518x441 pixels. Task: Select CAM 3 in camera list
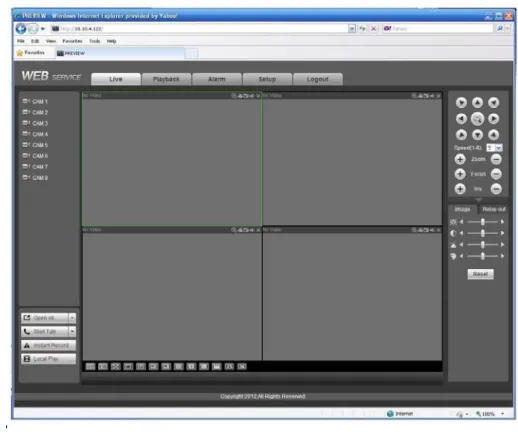tap(35, 123)
